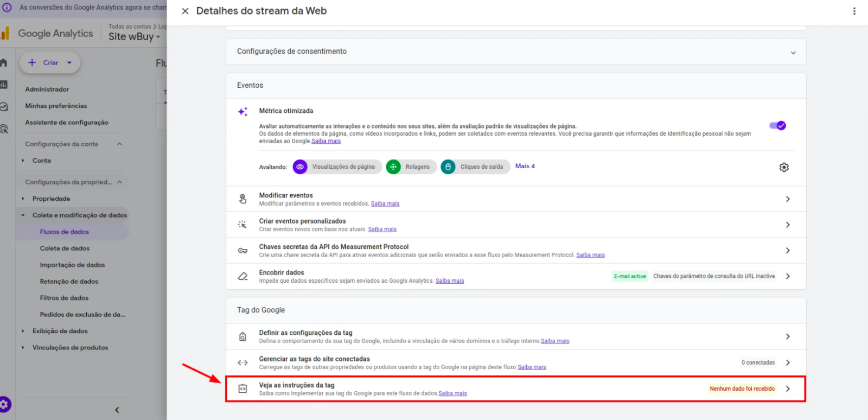868x420 pixels.
Task: Open settings gear for enhanced measurement events
Action: click(x=784, y=167)
